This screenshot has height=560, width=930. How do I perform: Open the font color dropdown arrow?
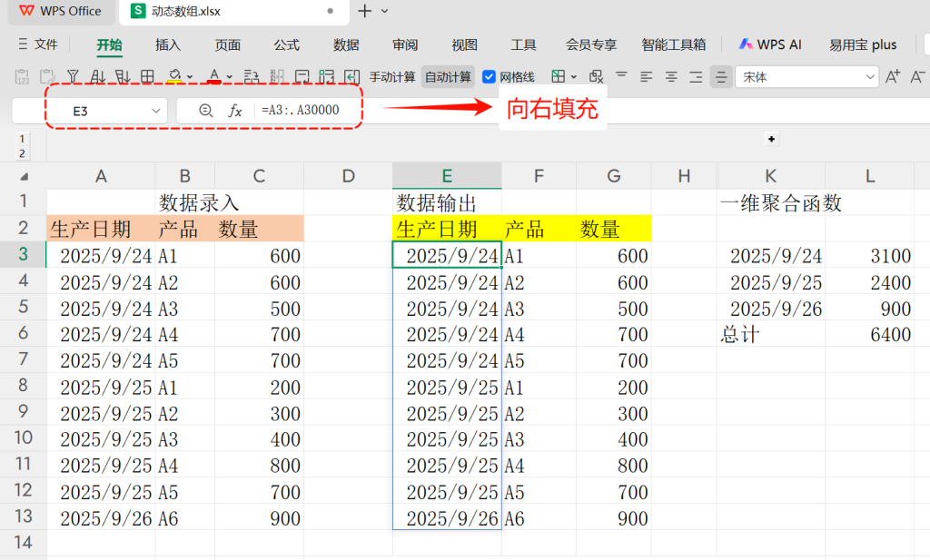click(x=230, y=77)
